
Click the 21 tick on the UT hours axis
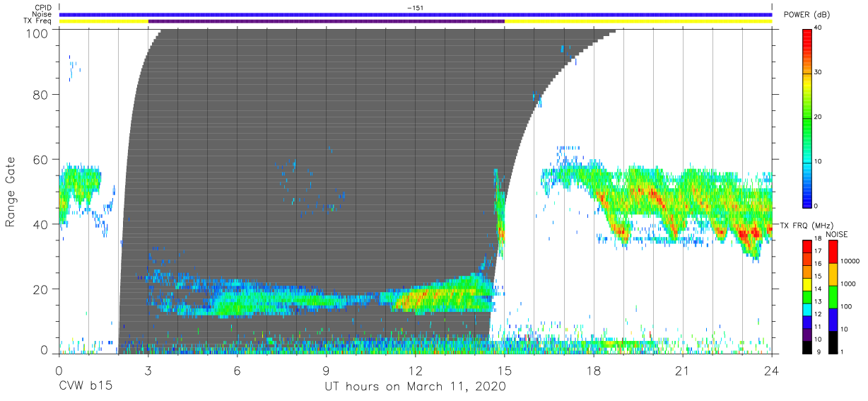(682, 371)
